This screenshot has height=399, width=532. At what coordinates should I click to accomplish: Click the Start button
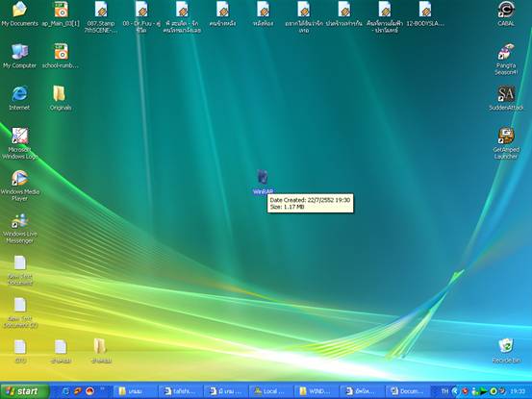pyautogui.click(x=24, y=391)
